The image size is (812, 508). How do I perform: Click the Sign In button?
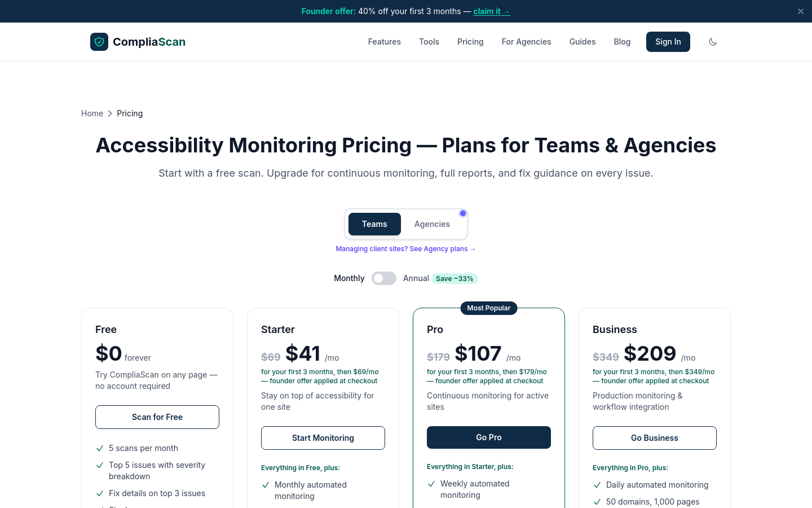(x=668, y=42)
